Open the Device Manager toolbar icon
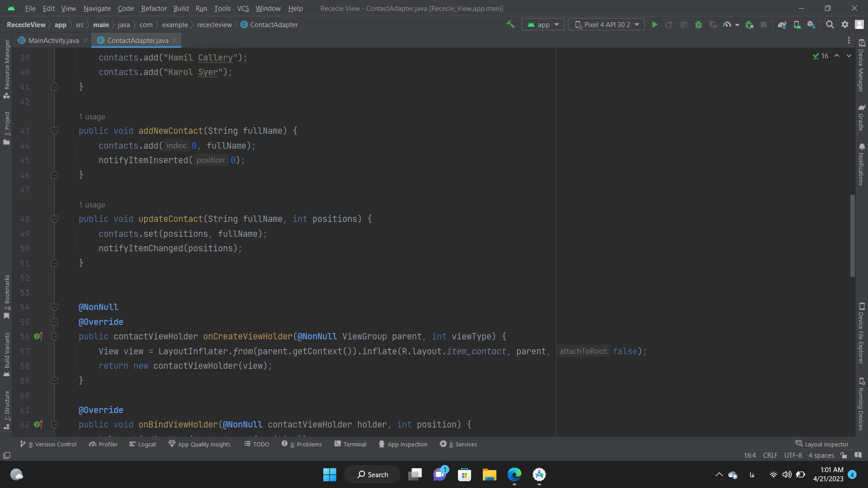Screen dimensions: 868x488 pos(797,24)
